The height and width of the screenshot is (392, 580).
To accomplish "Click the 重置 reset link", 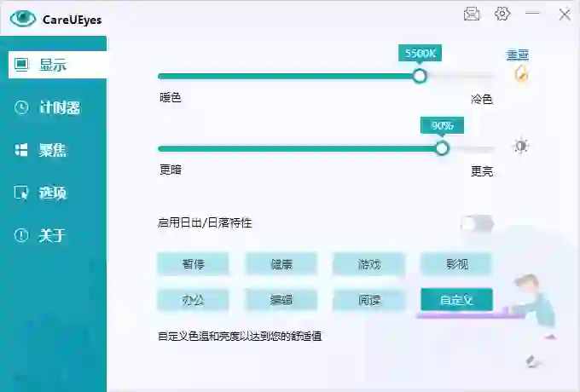I will coord(518,55).
